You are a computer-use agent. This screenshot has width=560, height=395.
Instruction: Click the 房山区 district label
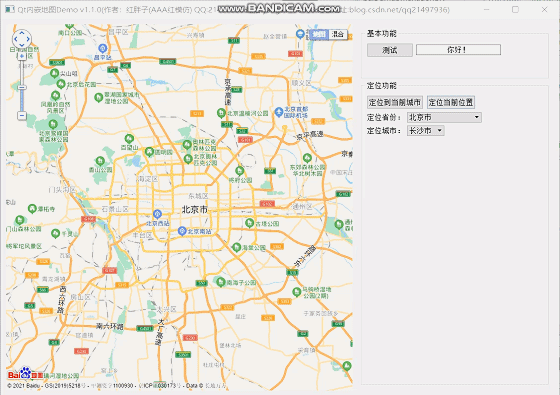pyautogui.click(x=80, y=297)
